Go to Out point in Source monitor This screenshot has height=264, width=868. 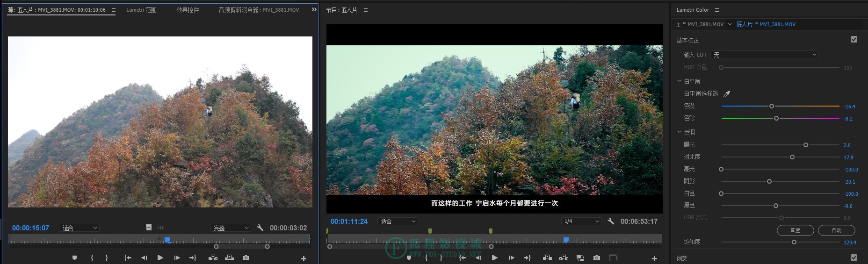[193, 258]
